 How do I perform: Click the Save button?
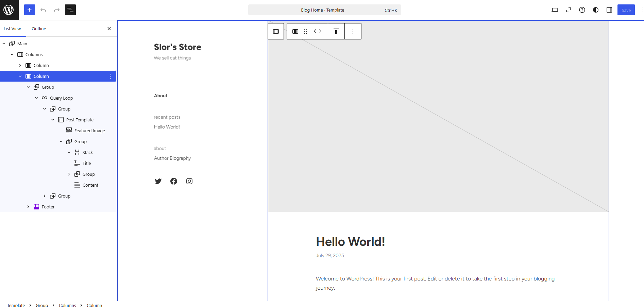pos(626,10)
